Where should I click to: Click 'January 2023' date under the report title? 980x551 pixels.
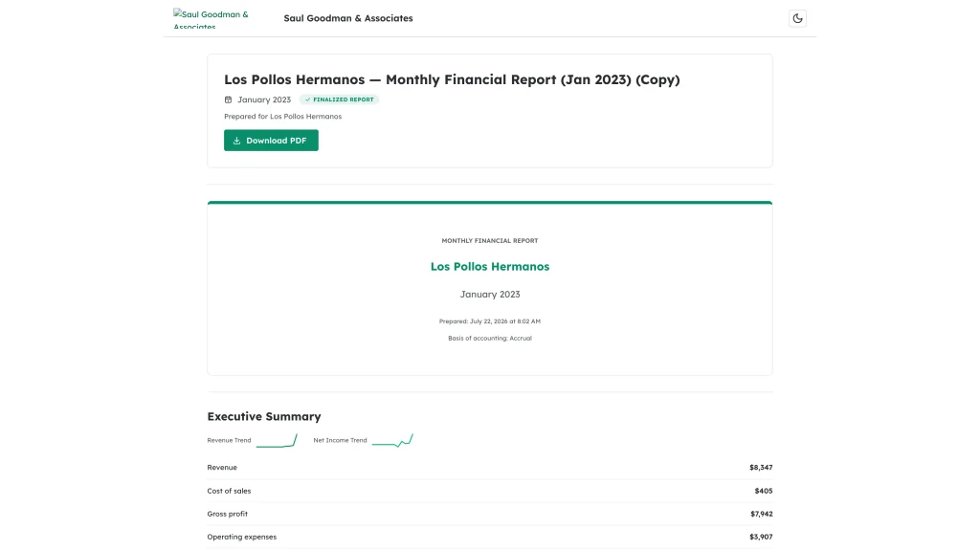(264, 99)
